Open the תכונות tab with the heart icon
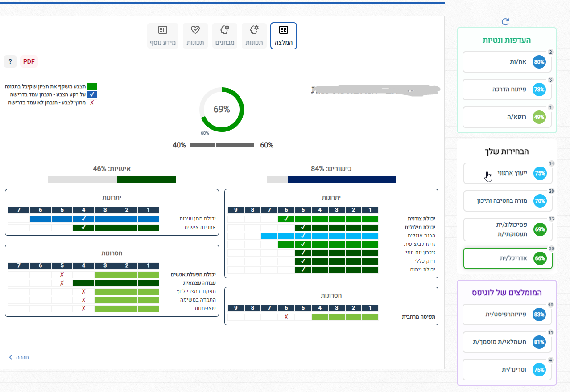Image resolution: width=570 pixels, height=392 pixels. pyautogui.click(x=195, y=36)
